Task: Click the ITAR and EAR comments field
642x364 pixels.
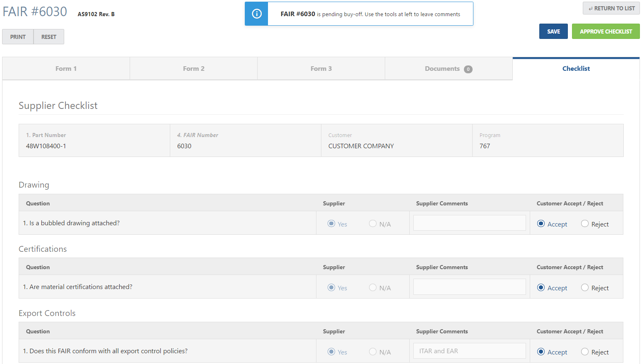Action: click(470, 351)
